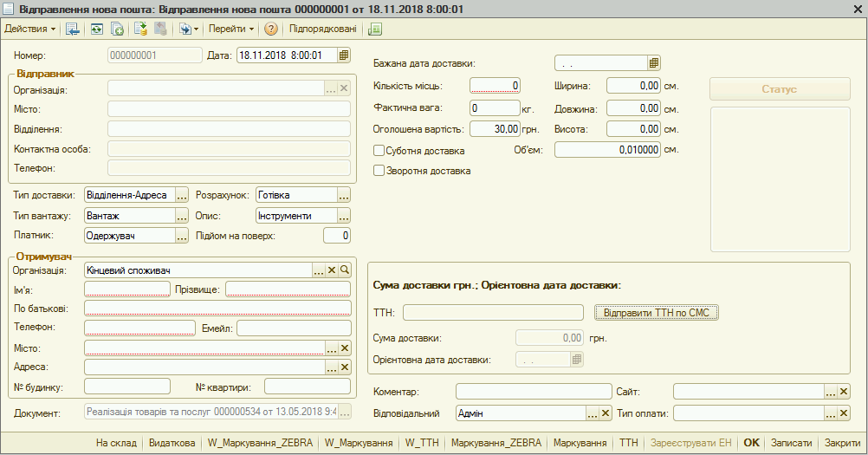Open Платник selection button

(x=182, y=235)
